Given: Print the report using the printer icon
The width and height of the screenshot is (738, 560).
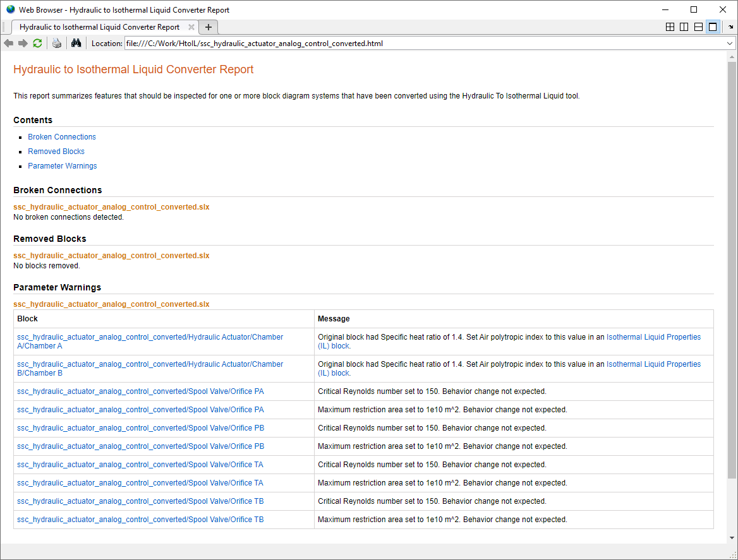Looking at the screenshot, I should [57, 43].
